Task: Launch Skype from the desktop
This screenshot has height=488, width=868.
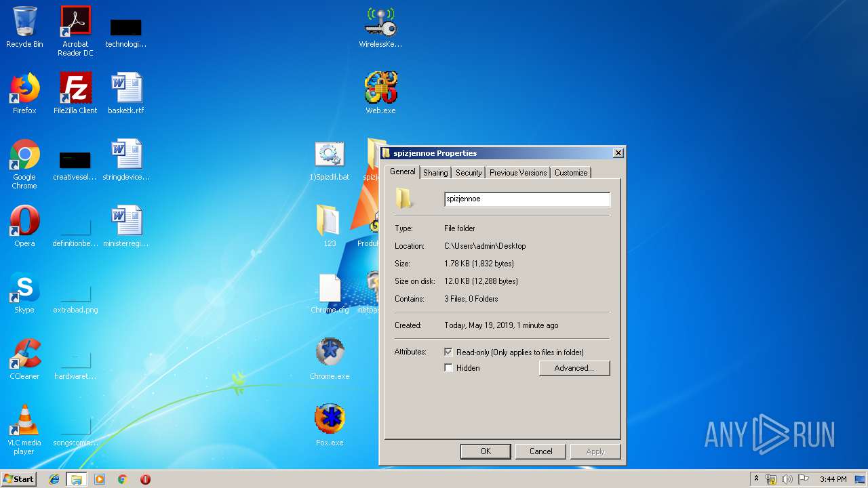Action: pos(24,293)
